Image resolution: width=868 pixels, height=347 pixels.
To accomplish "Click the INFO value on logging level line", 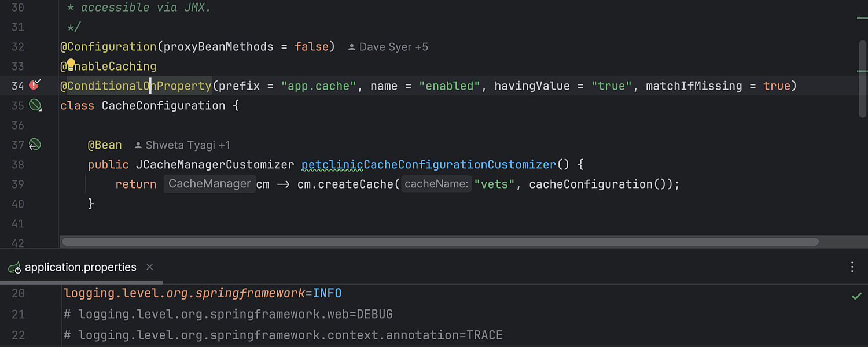I will pyautogui.click(x=327, y=293).
